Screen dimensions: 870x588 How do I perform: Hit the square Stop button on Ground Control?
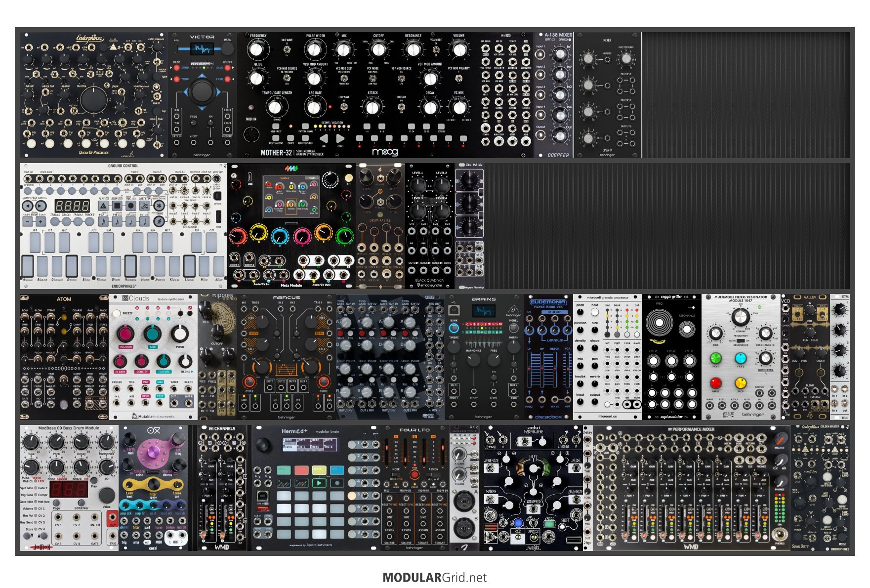pyautogui.click(x=117, y=206)
